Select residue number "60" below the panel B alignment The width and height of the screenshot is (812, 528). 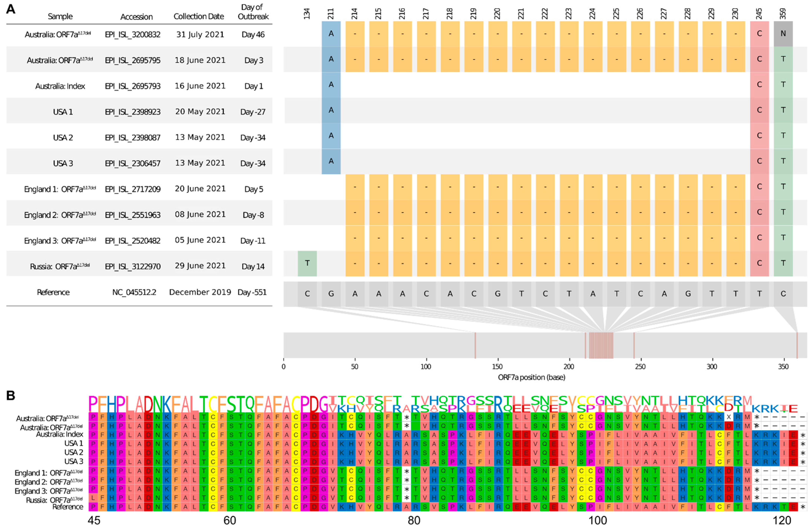[230, 521]
